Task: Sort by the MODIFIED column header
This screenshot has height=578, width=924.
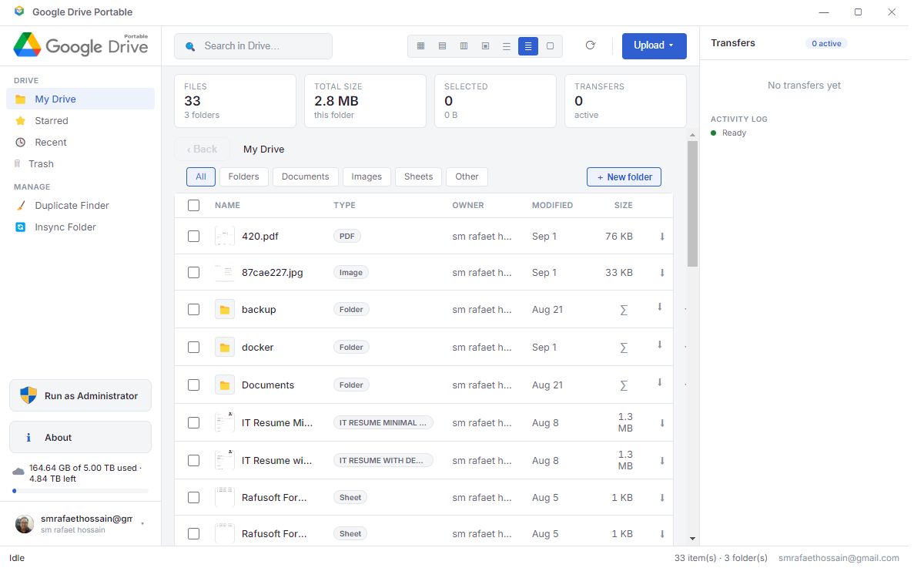Action: [x=552, y=206]
